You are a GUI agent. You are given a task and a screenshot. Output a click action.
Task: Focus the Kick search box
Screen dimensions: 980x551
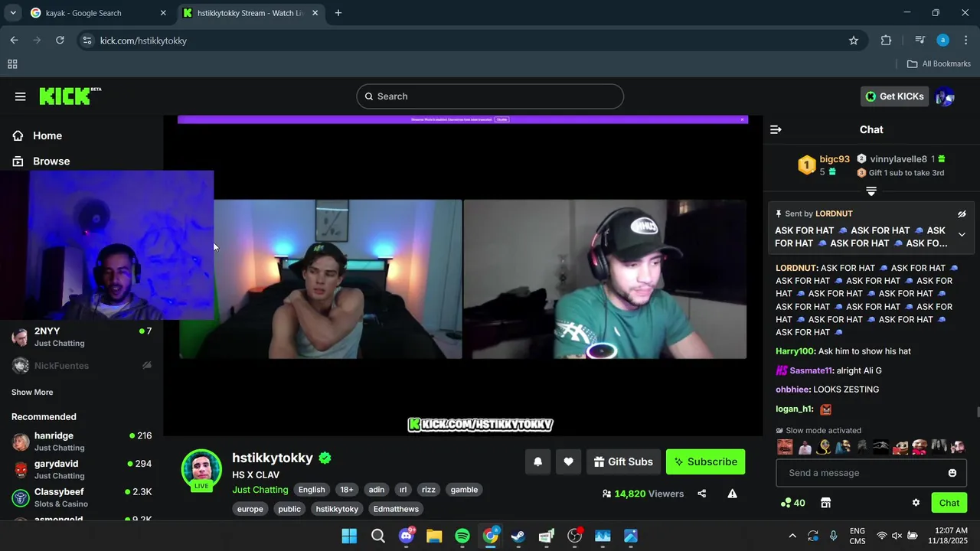click(x=490, y=96)
